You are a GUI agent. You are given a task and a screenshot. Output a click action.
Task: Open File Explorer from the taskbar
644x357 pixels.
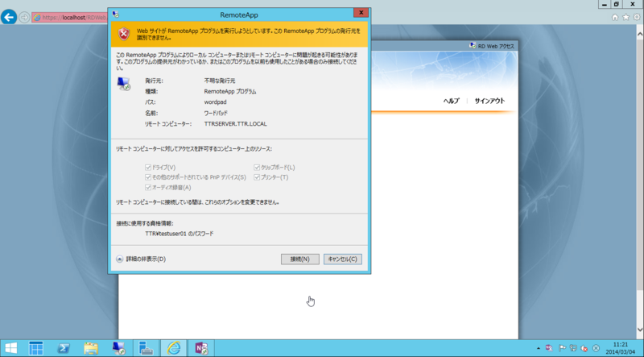tap(91, 348)
